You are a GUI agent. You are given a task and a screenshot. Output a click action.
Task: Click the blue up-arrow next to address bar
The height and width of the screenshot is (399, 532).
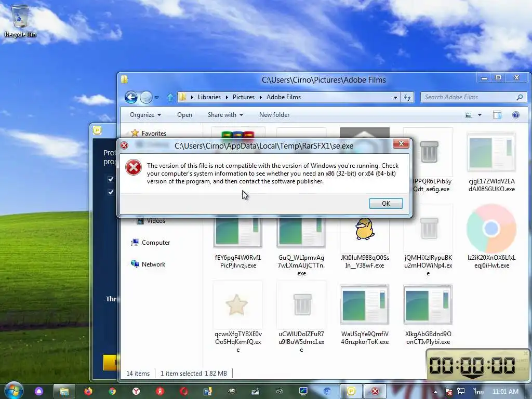[x=170, y=97]
